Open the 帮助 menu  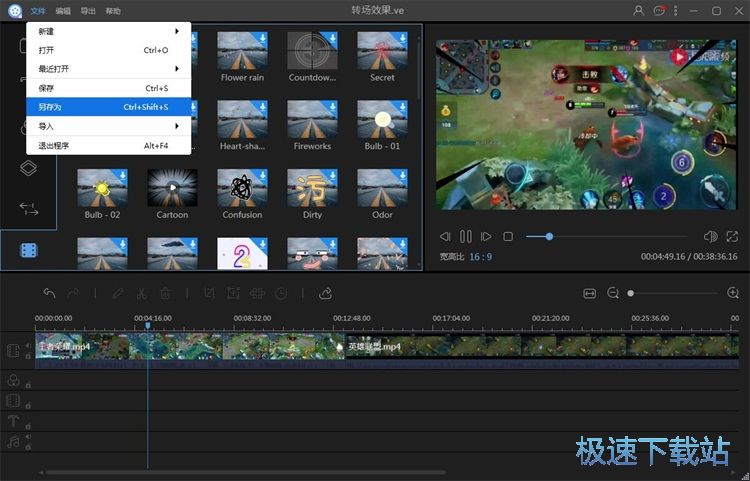point(113,11)
